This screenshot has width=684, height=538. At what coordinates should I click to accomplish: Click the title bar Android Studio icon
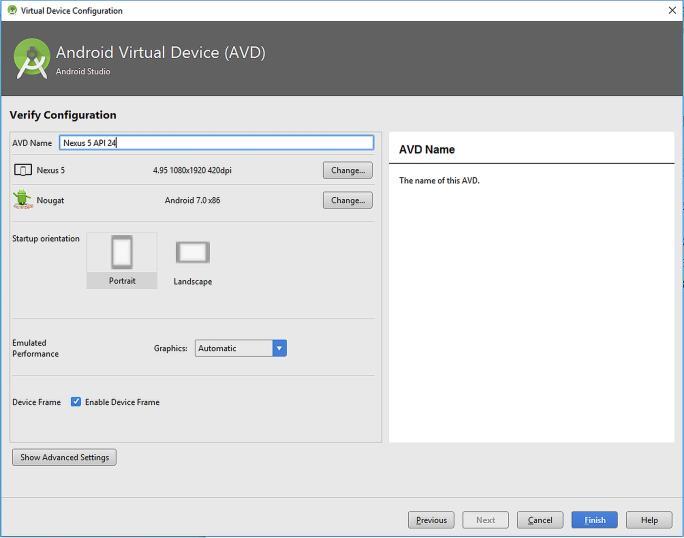(12, 10)
